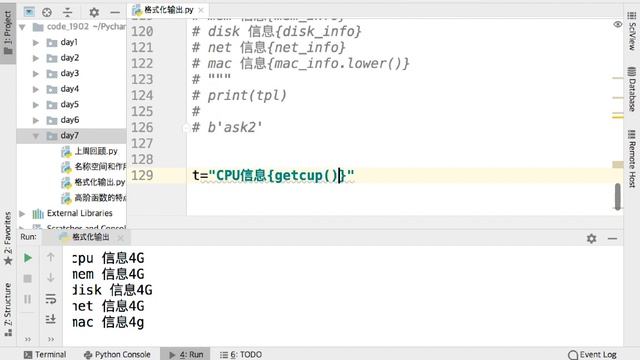This screenshot has height=360, width=640.
Task: Open the 2: Favorites side tab
Action: (x=8, y=238)
